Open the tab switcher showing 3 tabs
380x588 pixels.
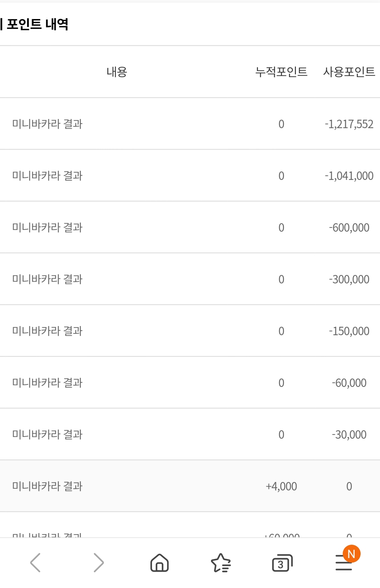(282, 563)
